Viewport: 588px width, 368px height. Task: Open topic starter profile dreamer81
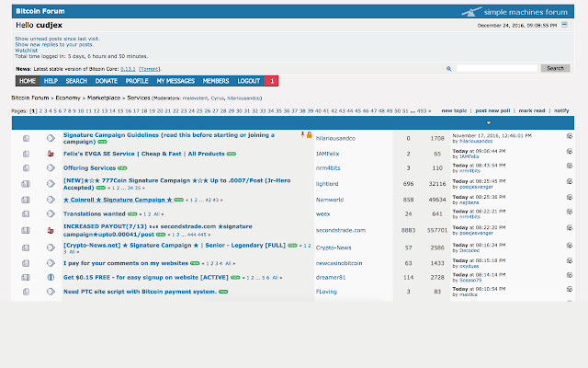point(331,278)
